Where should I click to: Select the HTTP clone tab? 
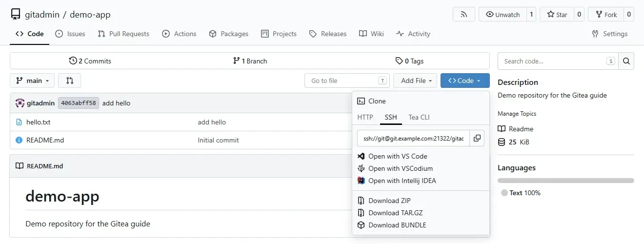(365, 117)
